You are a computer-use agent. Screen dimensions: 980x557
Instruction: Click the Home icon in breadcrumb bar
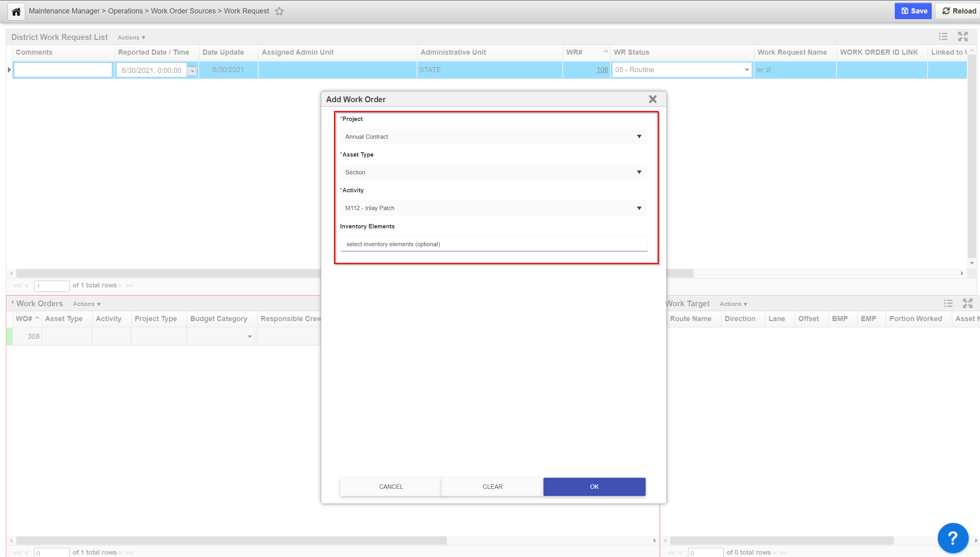(x=16, y=11)
